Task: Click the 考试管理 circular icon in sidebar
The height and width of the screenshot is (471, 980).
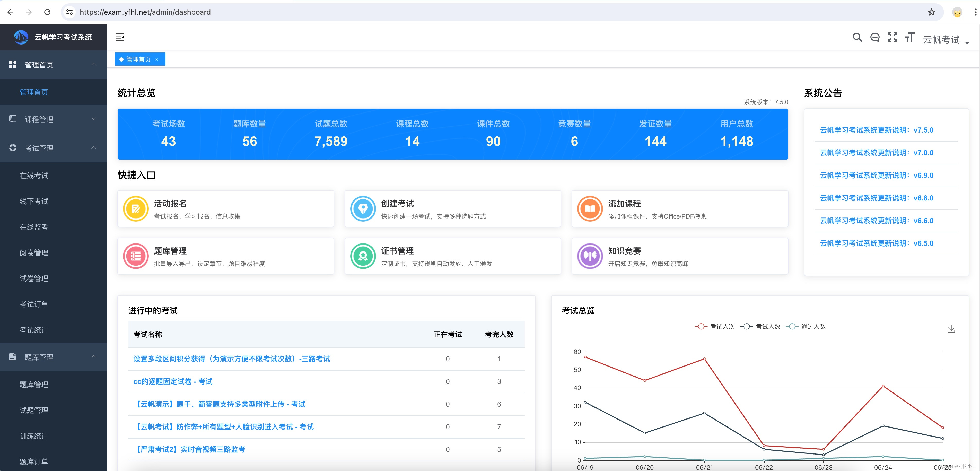Action: 13,148
